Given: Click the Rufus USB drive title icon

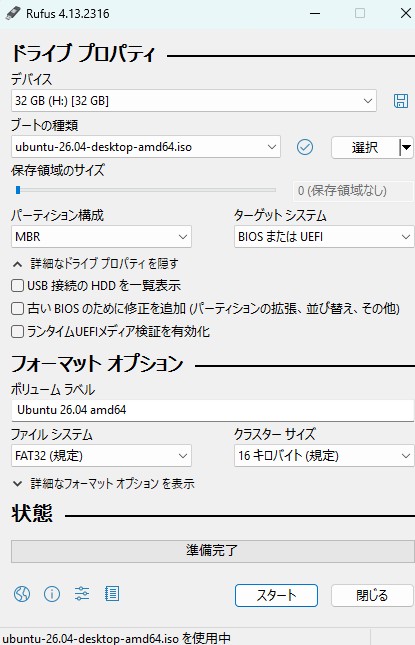Looking at the screenshot, I should pyautogui.click(x=13, y=13).
